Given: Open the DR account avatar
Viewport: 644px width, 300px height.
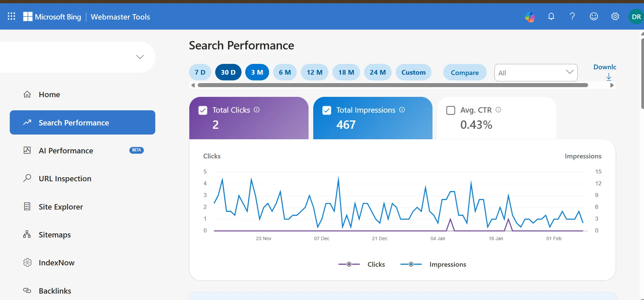Looking at the screenshot, I should pyautogui.click(x=636, y=16).
